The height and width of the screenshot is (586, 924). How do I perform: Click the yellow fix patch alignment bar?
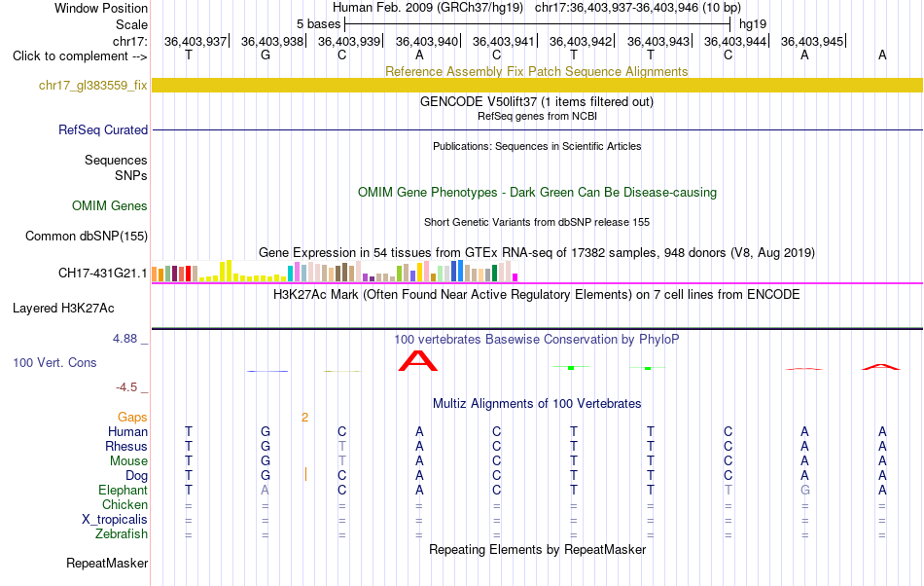537,86
